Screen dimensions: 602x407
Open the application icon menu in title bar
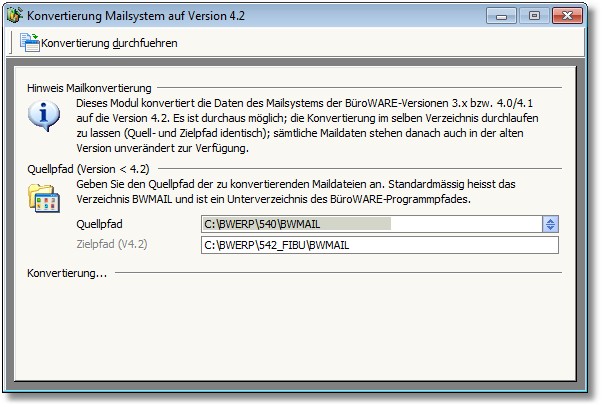[16, 16]
